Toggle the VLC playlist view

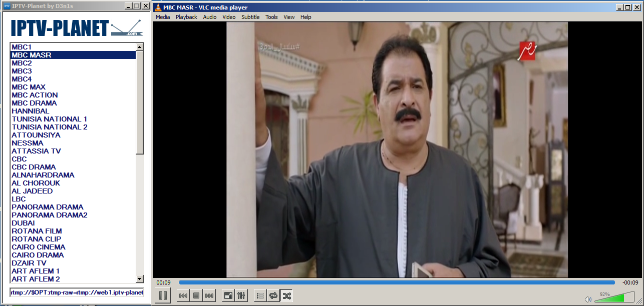point(260,295)
